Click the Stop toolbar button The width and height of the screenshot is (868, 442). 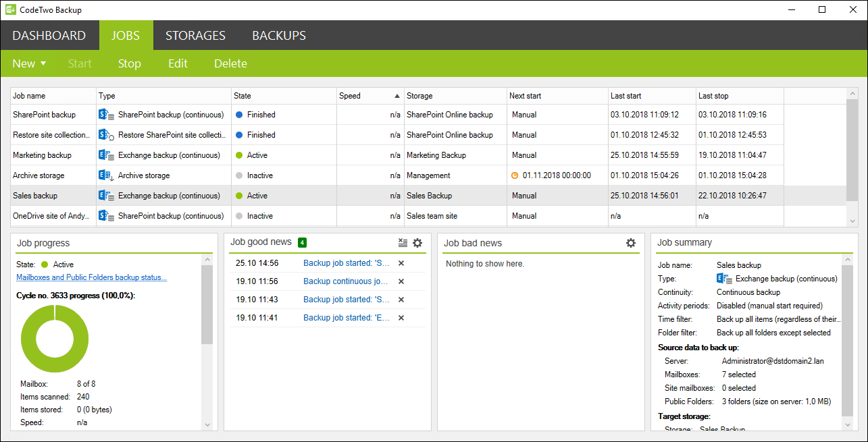point(129,63)
